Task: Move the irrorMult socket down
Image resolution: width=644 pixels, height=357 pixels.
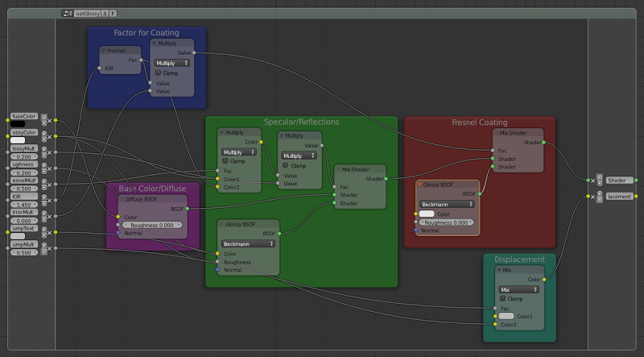Action: tap(44, 220)
